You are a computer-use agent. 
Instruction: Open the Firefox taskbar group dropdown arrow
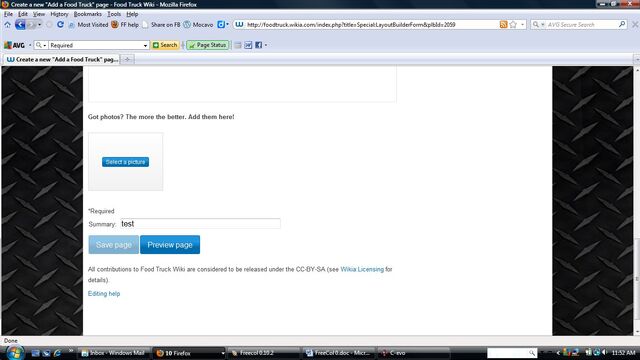point(223,353)
